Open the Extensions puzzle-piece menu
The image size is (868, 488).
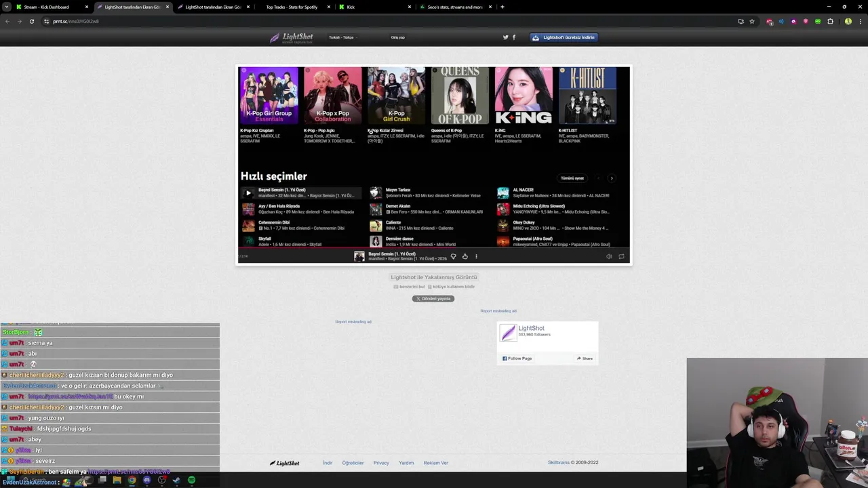coord(830,21)
